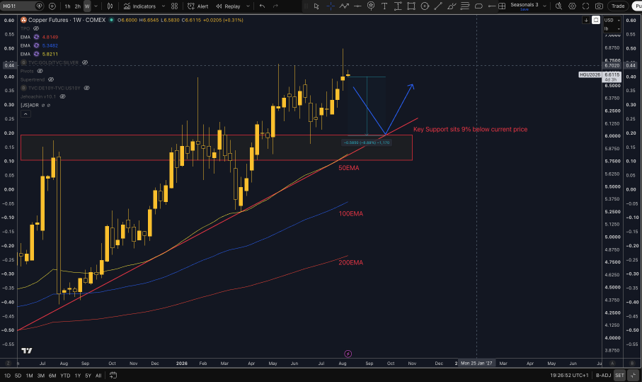The image size is (642, 382).
Task: Select the crosshair cursor tool
Action: pyautogui.click(x=330, y=6)
